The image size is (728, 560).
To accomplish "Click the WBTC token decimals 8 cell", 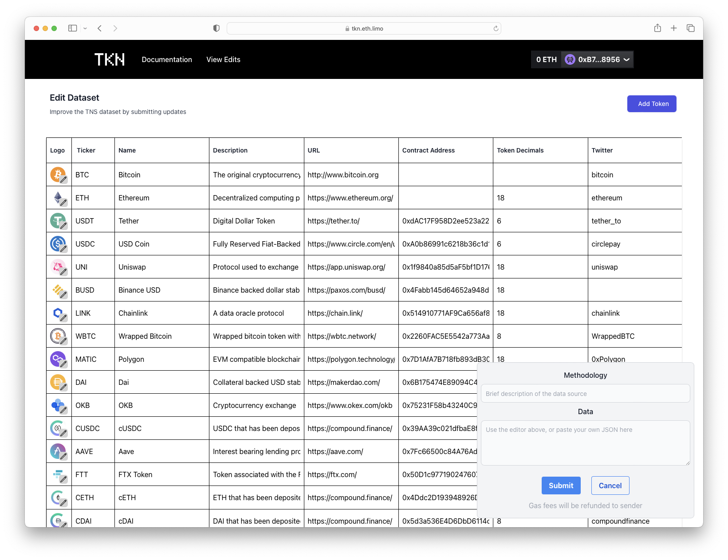I will click(540, 336).
